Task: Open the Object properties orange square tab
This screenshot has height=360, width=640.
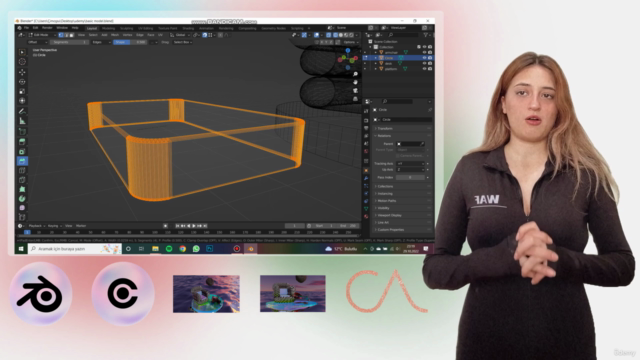Action: [366, 170]
